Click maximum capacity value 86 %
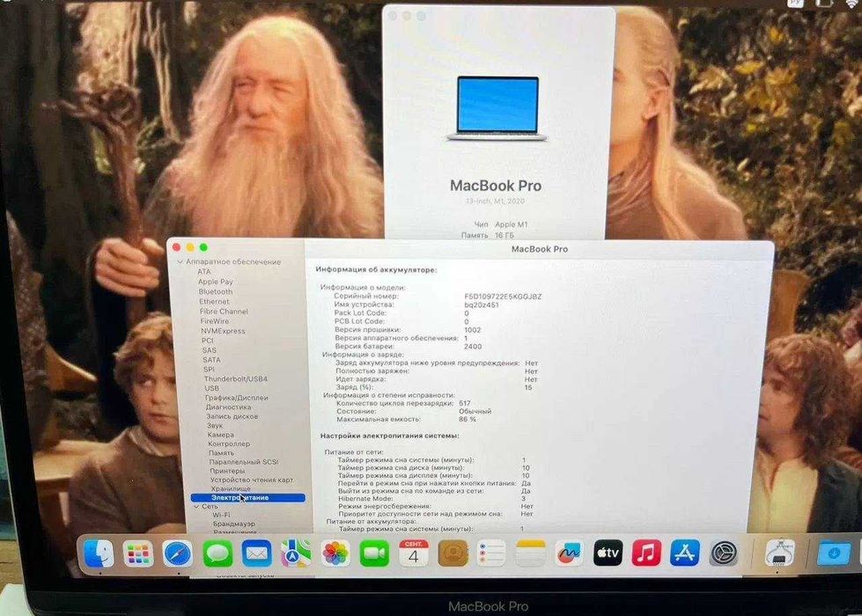 [x=468, y=419]
